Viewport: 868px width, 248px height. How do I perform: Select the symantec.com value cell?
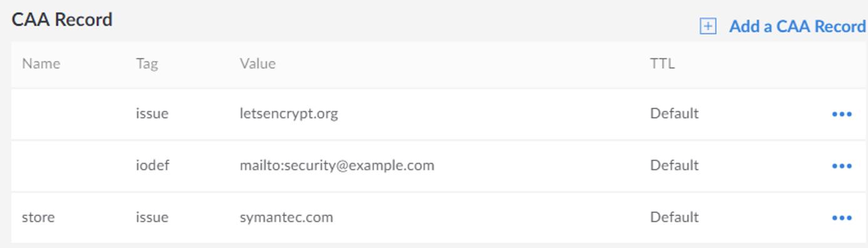click(286, 217)
